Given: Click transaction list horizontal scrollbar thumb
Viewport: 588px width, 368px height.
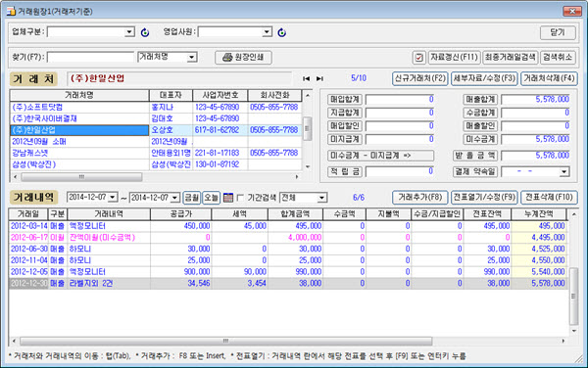Looking at the screenshot, I should coord(225,341).
